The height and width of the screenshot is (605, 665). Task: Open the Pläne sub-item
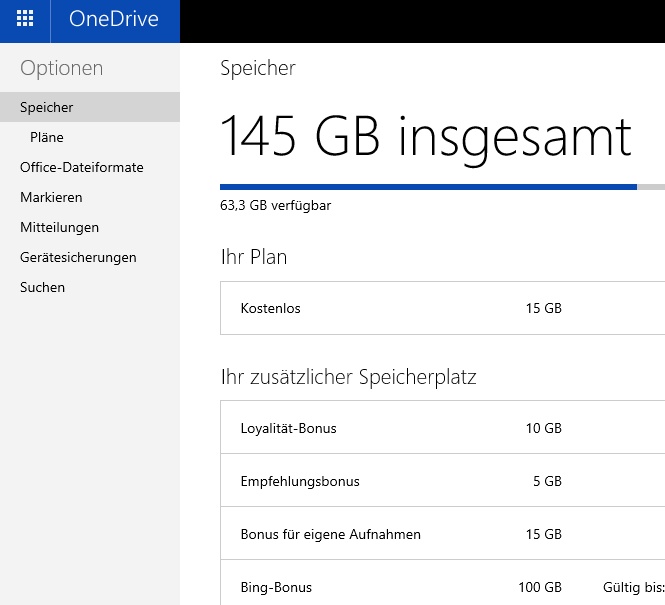coord(47,137)
